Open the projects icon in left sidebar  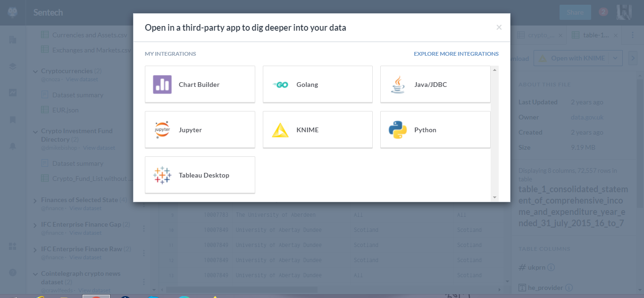[x=13, y=40]
